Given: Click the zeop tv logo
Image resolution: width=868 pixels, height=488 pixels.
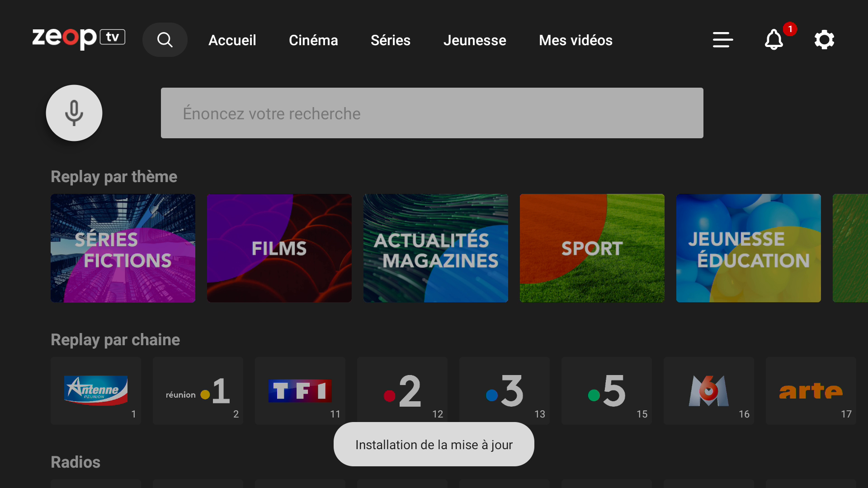Looking at the screenshot, I should coord(78,39).
